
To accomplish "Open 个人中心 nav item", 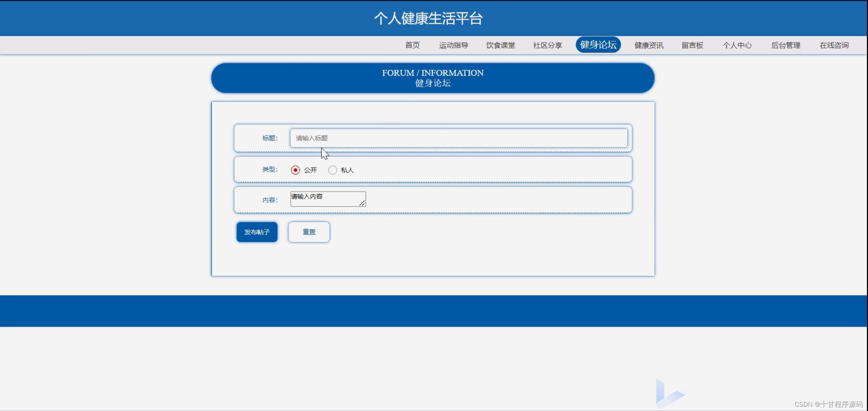I will tap(737, 45).
